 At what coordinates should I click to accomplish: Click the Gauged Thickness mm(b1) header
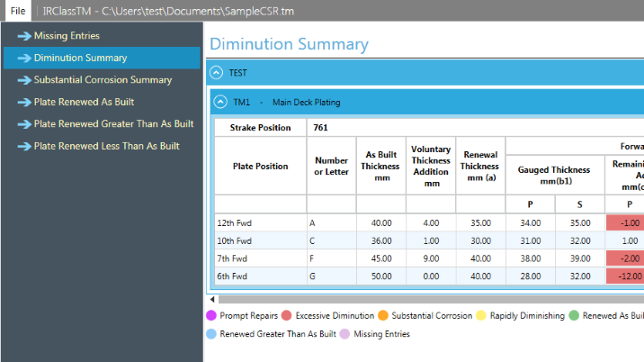pos(555,176)
